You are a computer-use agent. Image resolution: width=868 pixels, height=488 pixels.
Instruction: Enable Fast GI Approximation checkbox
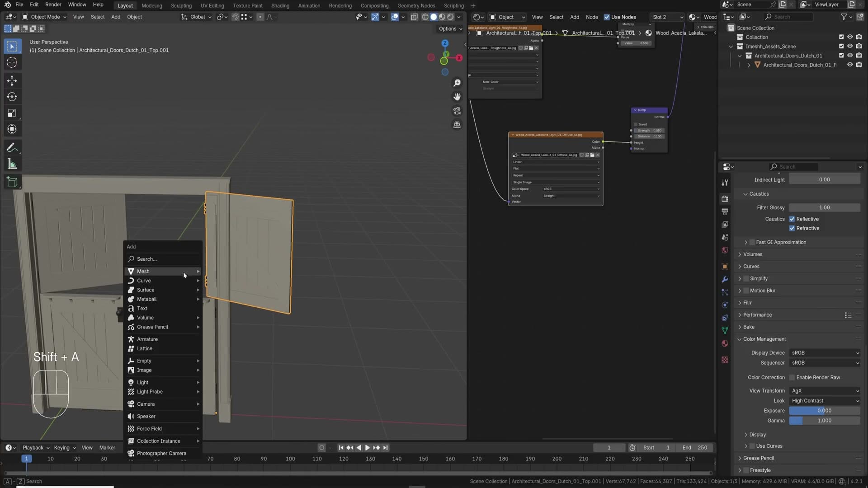click(752, 243)
